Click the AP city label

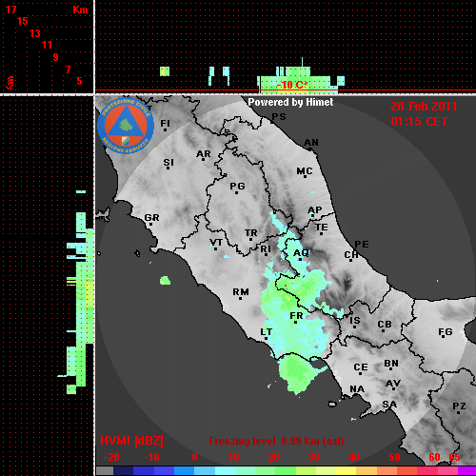[x=315, y=209]
